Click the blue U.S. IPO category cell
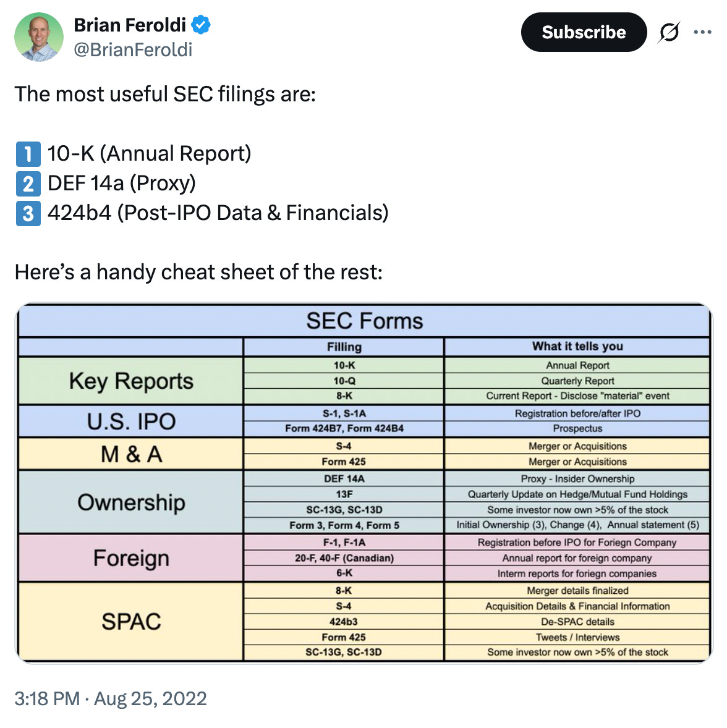Viewport: 727px width, 728px height. pyautogui.click(x=131, y=421)
